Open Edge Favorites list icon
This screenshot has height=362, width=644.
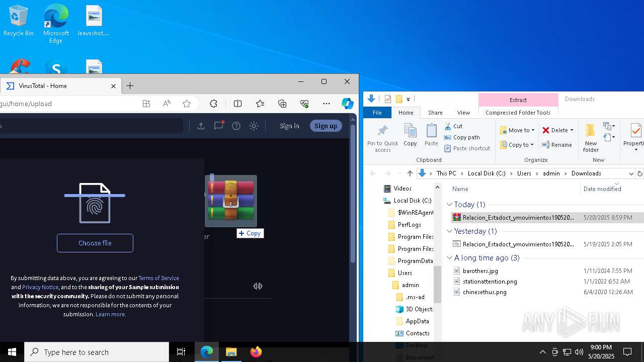[260, 104]
